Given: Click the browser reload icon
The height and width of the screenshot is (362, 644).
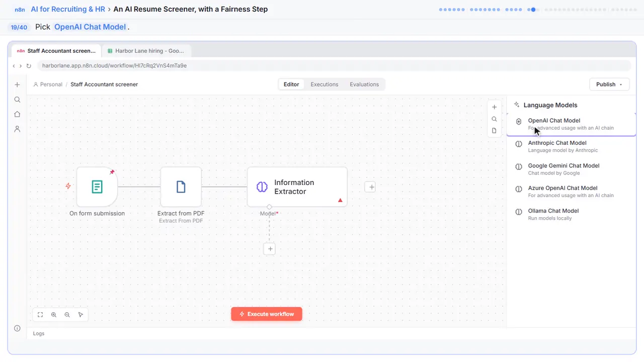Looking at the screenshot, I should coord(29,66).
